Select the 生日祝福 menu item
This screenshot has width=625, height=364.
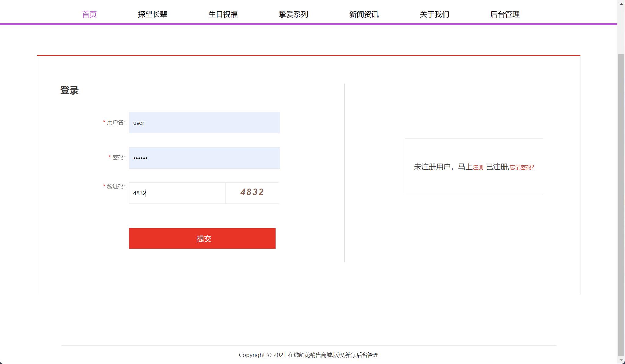(x=223, y=14)
